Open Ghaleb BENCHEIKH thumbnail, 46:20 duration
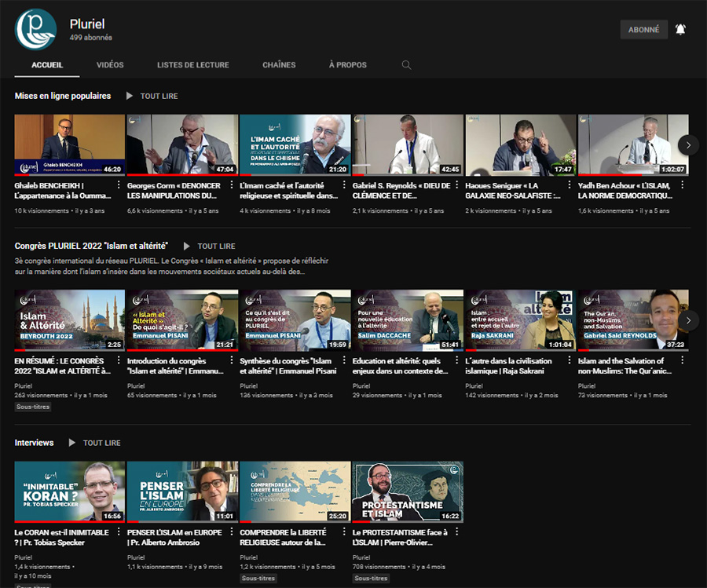Viewport: 707px width, 588px height. point(69,144)
